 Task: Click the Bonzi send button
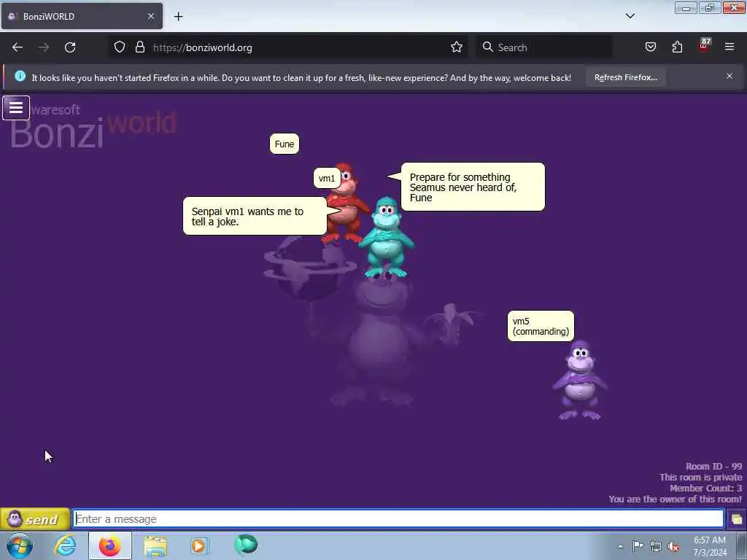[35, 519]
